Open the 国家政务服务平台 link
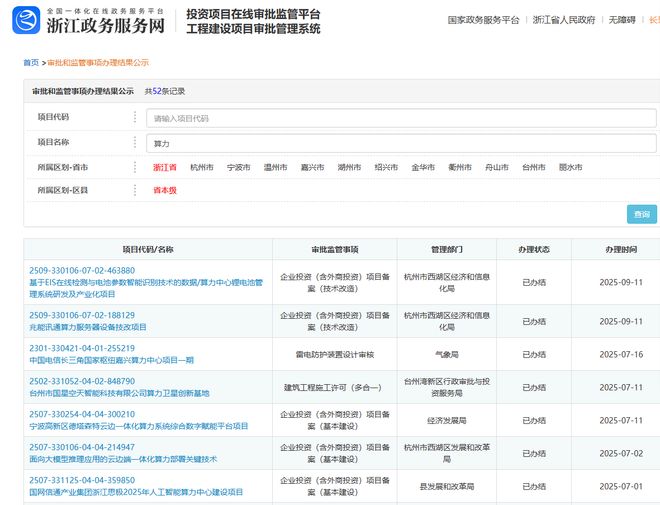 [483, 19]
